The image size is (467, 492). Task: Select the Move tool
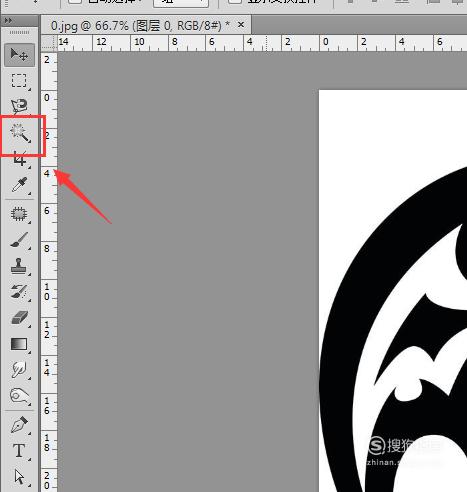tap(19, 55)
